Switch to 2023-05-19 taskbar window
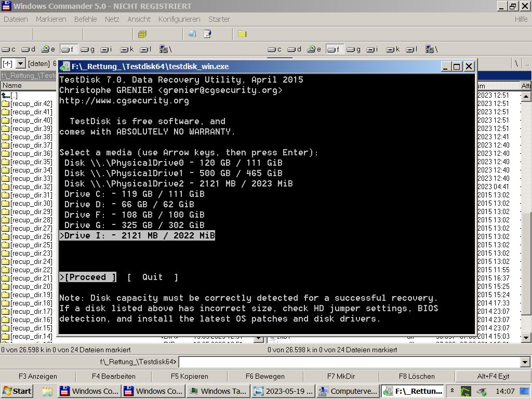This screenshot has height=399, width=532. click(x=283, y=391)
